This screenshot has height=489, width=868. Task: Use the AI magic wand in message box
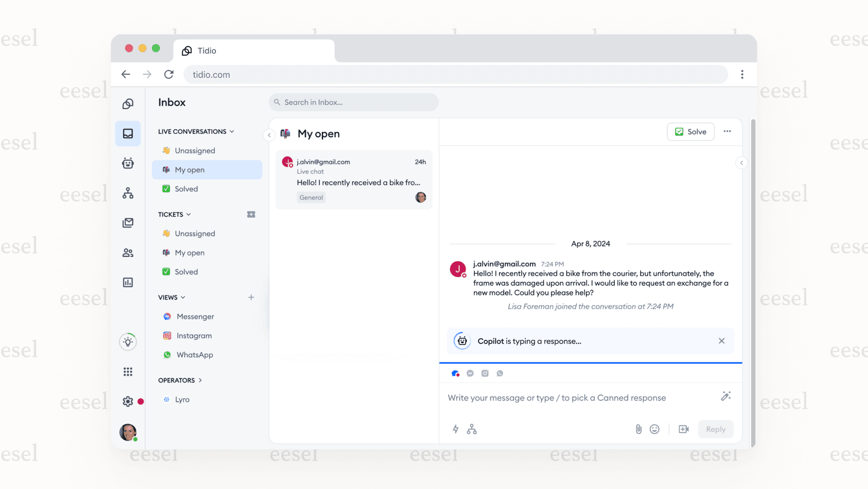pos(726,396)
